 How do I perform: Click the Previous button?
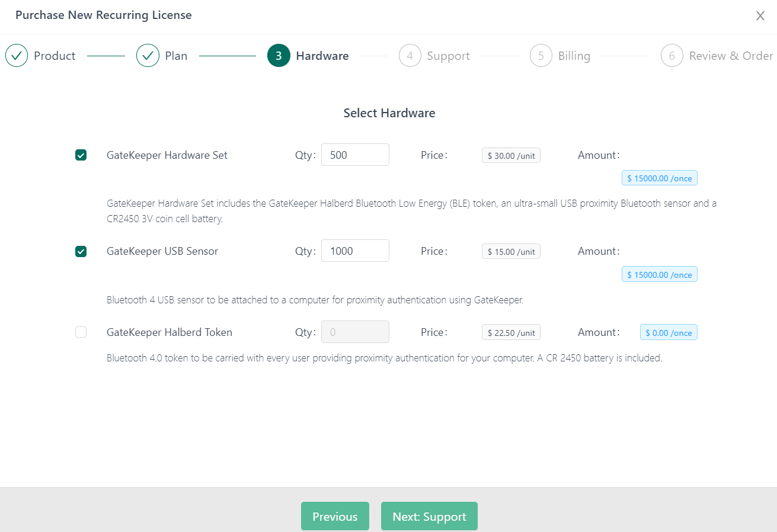pos(335,516)
